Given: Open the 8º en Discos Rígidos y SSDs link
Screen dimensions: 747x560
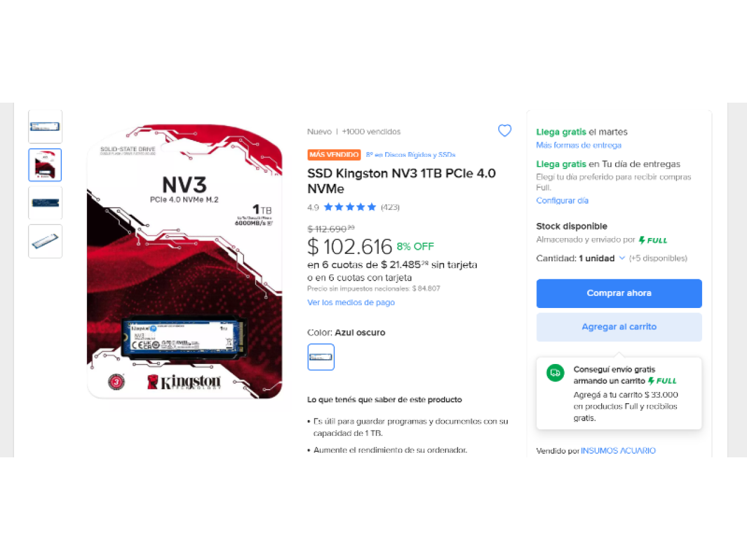Looking at the screenshot, I should click(x=411, y=155).
